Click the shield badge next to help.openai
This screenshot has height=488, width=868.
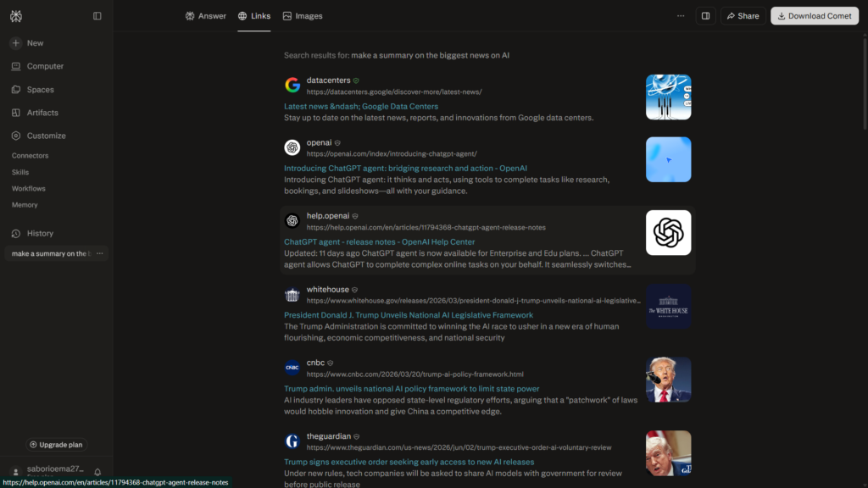pyautogui.click(x=355, y=216)
